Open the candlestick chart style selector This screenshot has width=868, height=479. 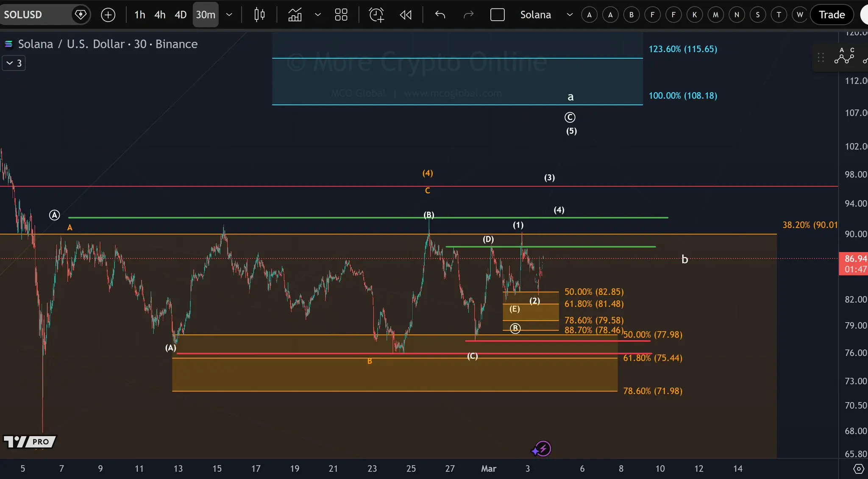[259, 15]
